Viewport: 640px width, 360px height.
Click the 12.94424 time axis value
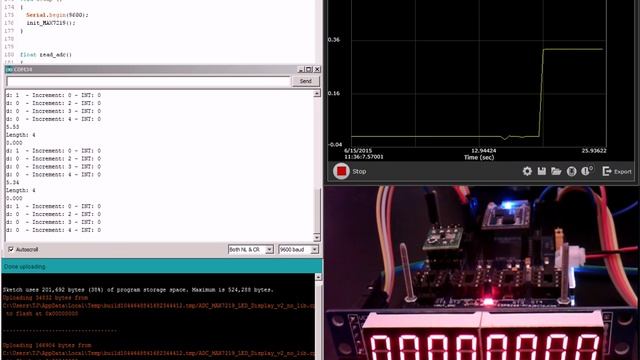click(484, 151)
